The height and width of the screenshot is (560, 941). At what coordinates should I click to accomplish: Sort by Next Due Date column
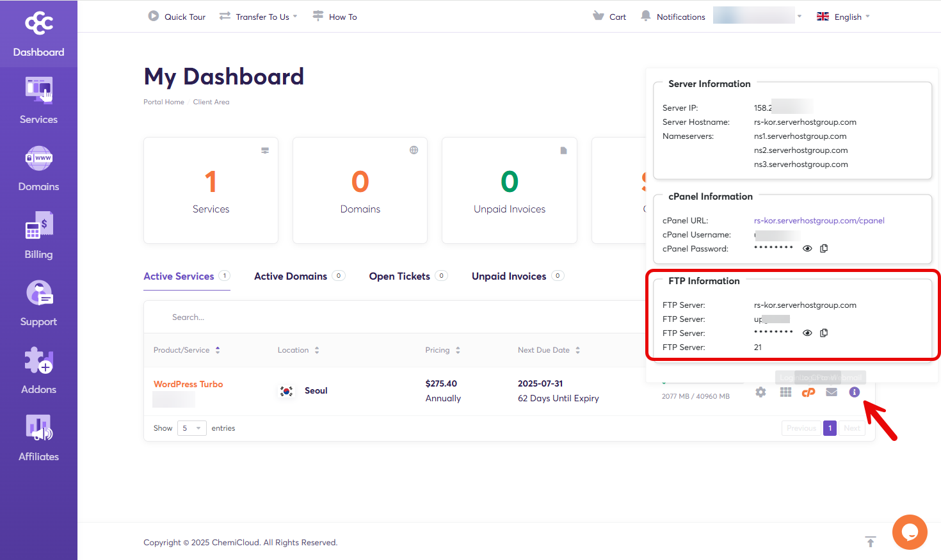tap(549, 350)
